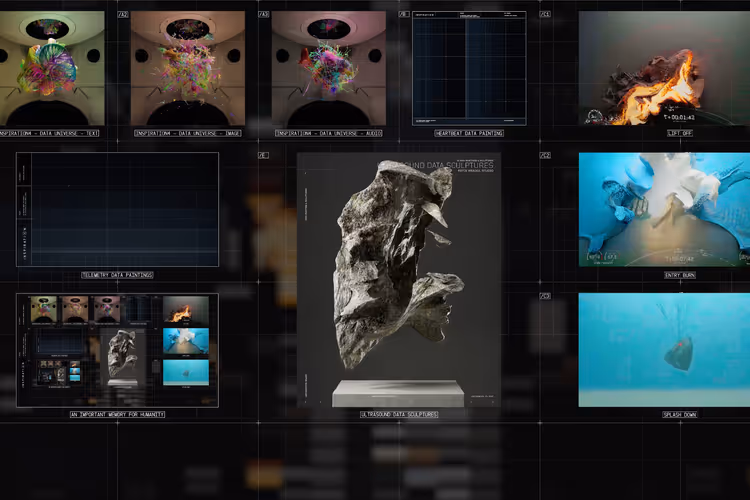
Task: Click the /A3 section tag
Action: [x=263, y=15]
